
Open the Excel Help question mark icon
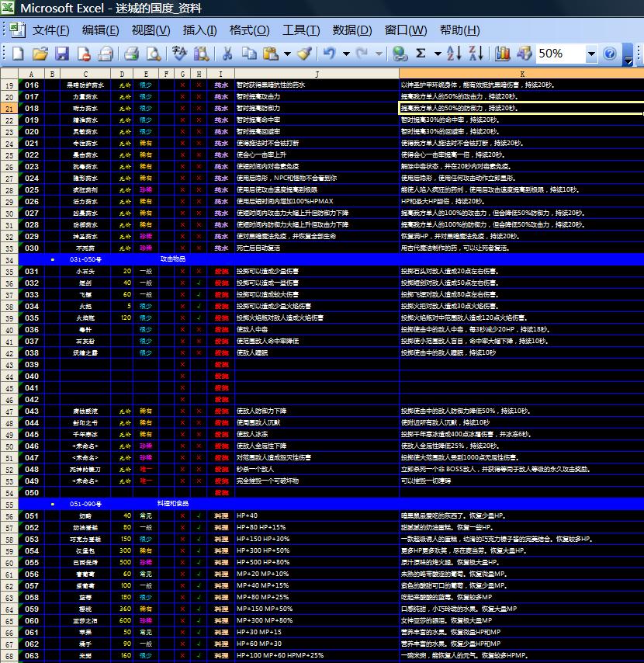pyautogui.click(x=610, y=54)
